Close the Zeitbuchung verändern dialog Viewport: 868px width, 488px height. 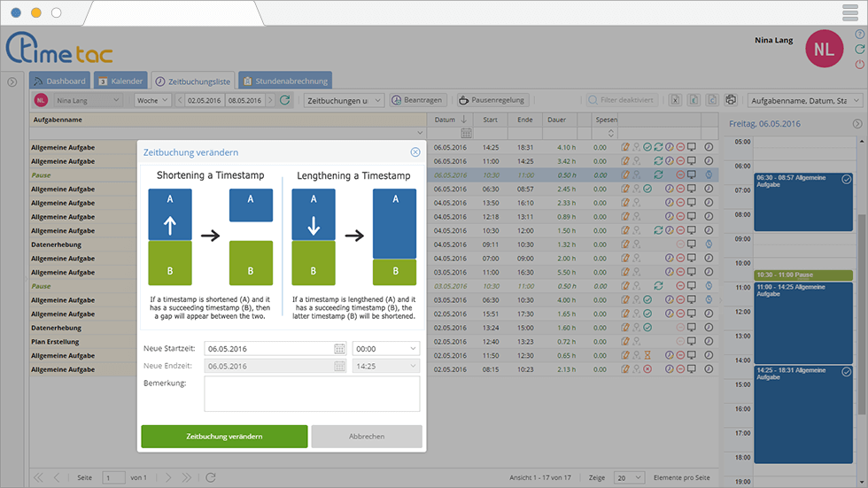pyautogui.click(x=415, y=152)
